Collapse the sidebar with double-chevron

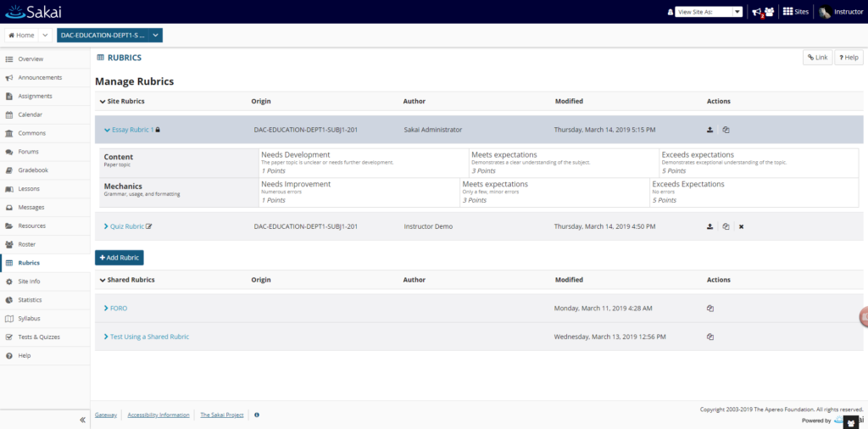click(x=82, y=421)
